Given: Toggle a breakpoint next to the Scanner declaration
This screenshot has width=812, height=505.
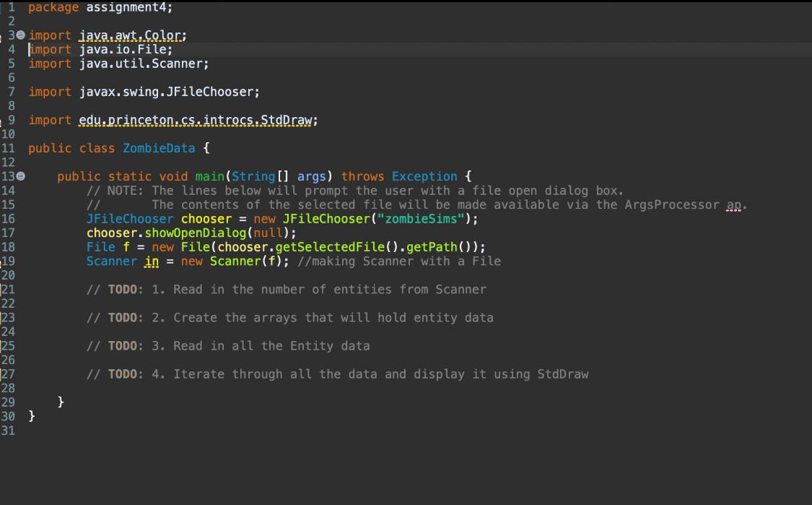Looking at the screenshot, I should coord(4,261).
